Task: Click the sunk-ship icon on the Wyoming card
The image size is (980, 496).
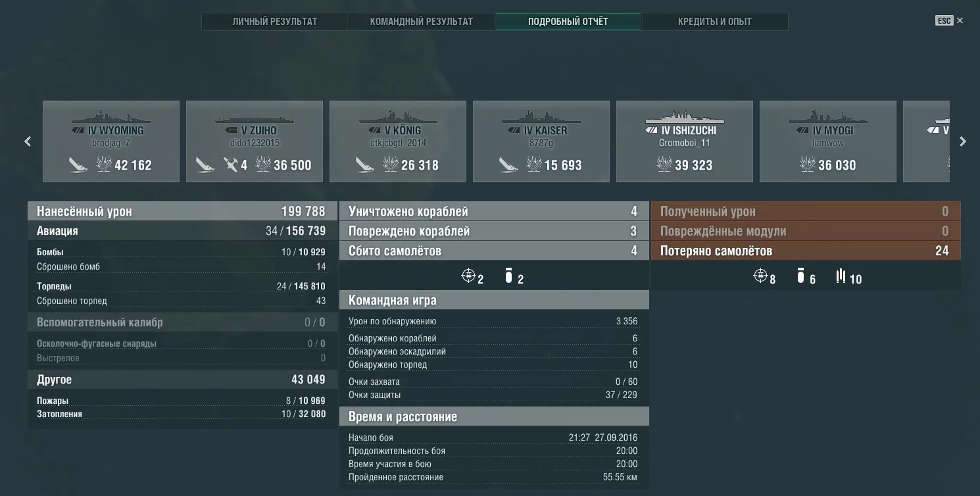Action: tap(78, 164)
